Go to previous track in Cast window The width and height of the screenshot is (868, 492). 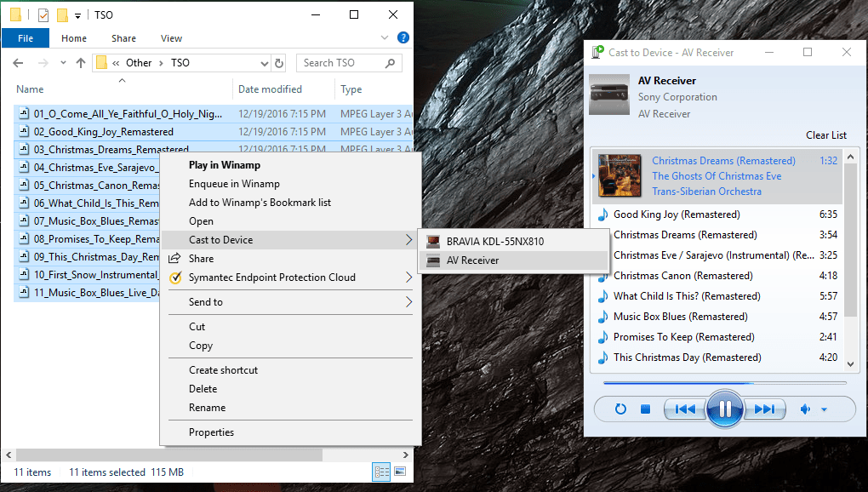(x=685, y=409)
